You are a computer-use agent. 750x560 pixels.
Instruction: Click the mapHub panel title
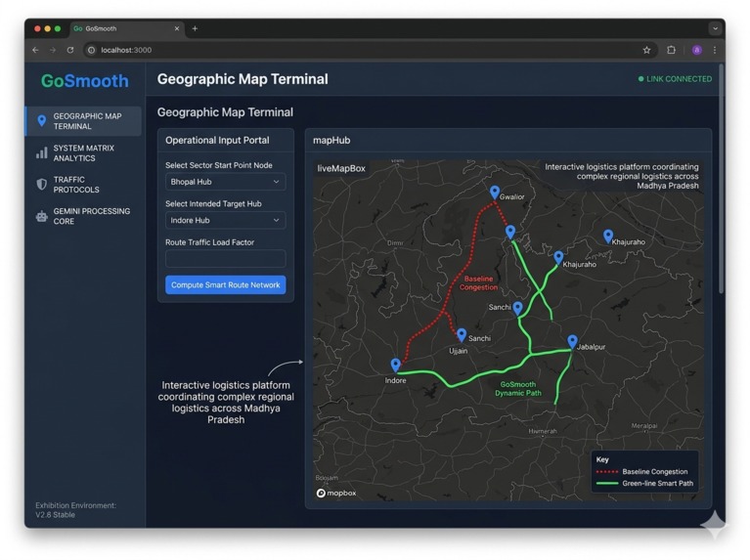tap(331, 140)
